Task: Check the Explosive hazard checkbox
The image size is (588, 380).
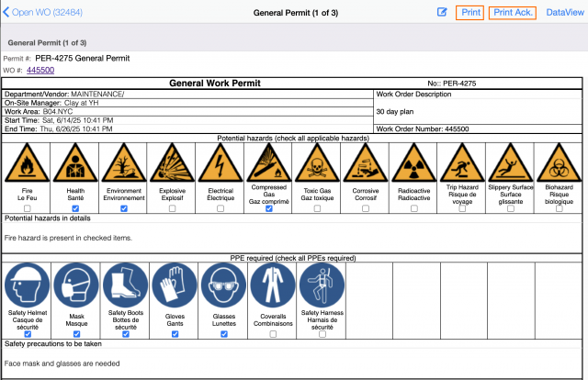Action: coord(172,208)
